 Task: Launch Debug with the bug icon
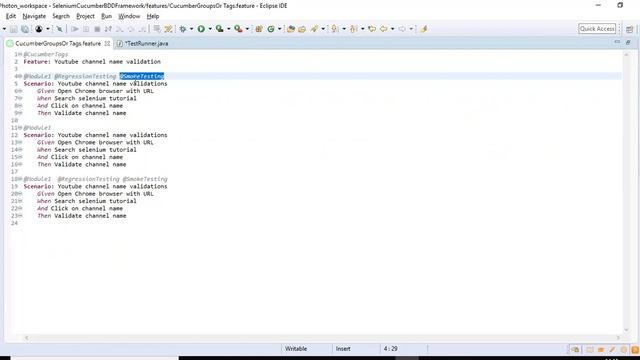point(182,29)
